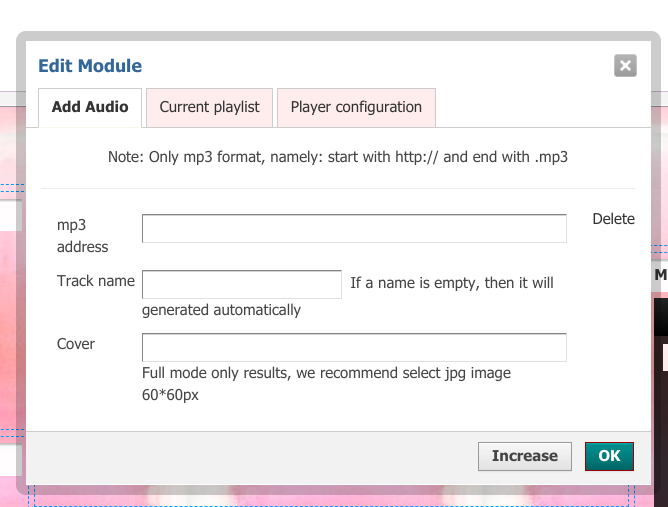Click Delete next to the mp3 address

[x=613, y=219]
